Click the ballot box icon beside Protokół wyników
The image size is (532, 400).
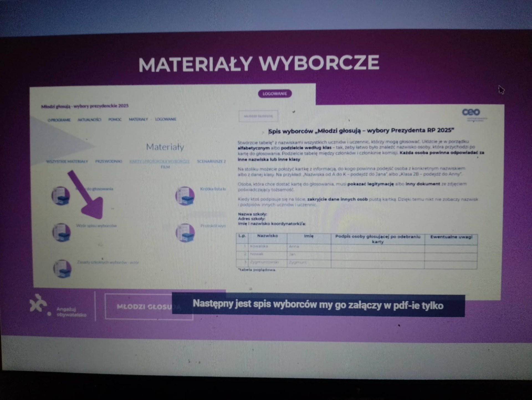[185, 233]
